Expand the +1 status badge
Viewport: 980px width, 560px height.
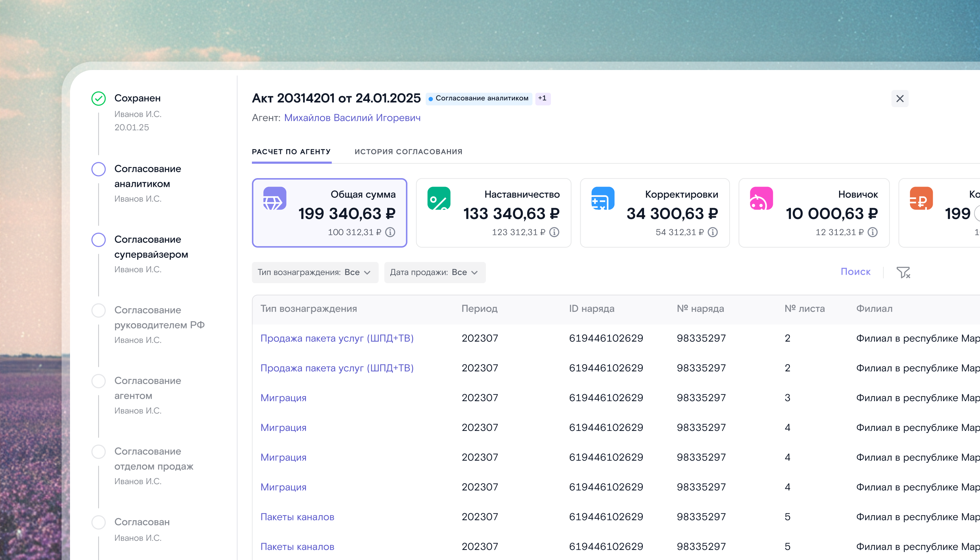tap(543, 98)
